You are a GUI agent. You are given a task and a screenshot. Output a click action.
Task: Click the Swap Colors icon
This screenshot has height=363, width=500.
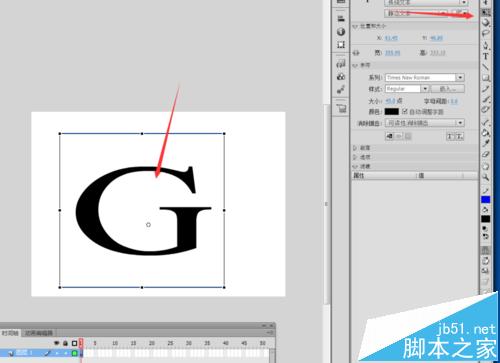[486, 237]
